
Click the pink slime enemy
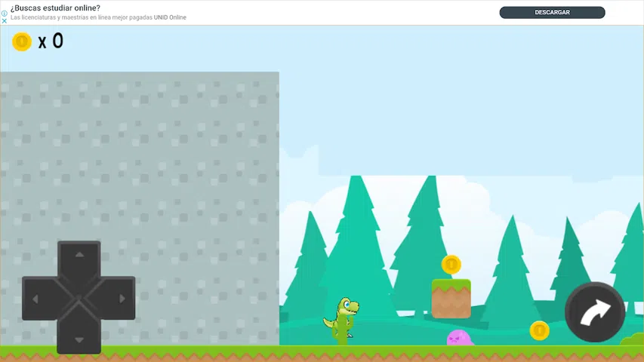[x=458, y=338]
